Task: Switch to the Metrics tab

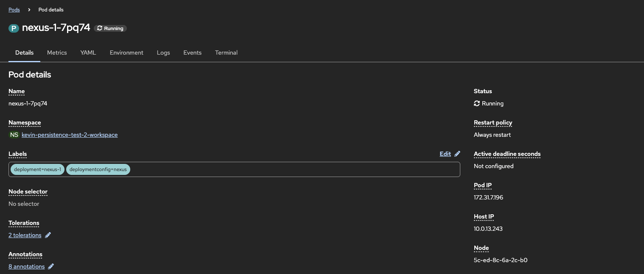Action: 57,53
